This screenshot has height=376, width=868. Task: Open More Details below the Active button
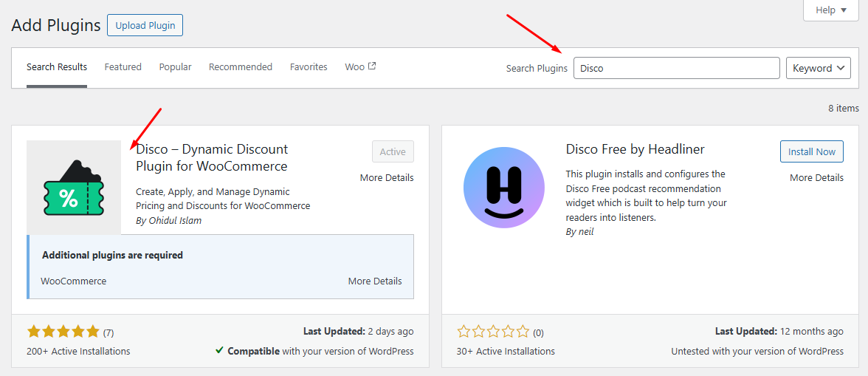pyautogui.click(x=387, y=178)
